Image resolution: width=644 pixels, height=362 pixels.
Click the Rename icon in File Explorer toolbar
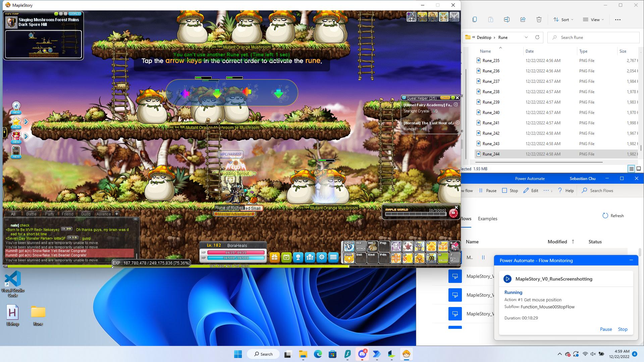(506, 19)
